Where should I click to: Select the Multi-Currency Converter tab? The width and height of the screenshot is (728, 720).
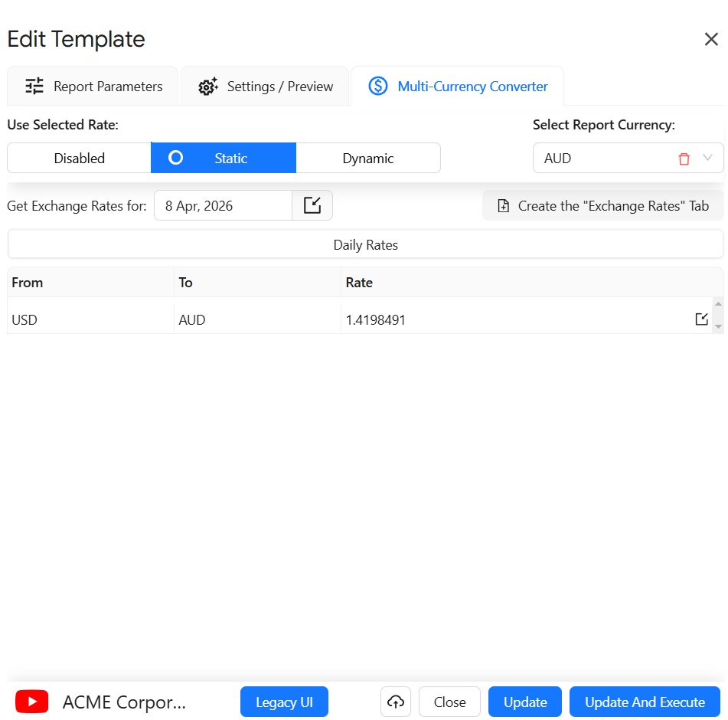pos(458,87)
